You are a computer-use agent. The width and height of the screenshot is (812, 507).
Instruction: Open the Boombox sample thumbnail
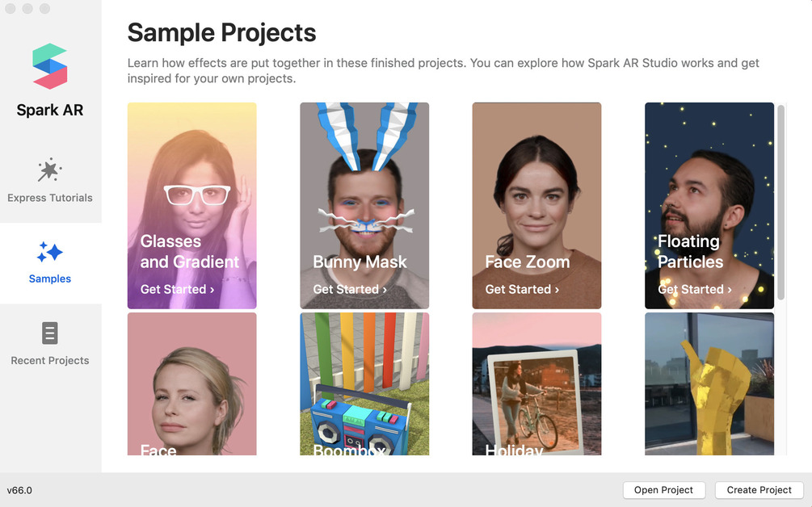pyautogui.click(x=364, y=383)
